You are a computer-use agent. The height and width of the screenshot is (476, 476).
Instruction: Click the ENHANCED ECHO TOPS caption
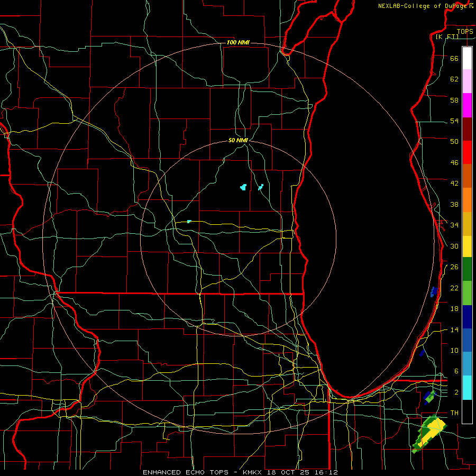point(187,472)
